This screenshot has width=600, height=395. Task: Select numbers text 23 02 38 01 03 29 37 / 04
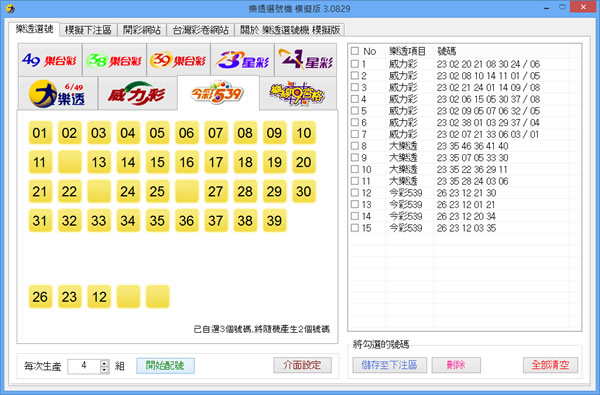coord(488,122)
